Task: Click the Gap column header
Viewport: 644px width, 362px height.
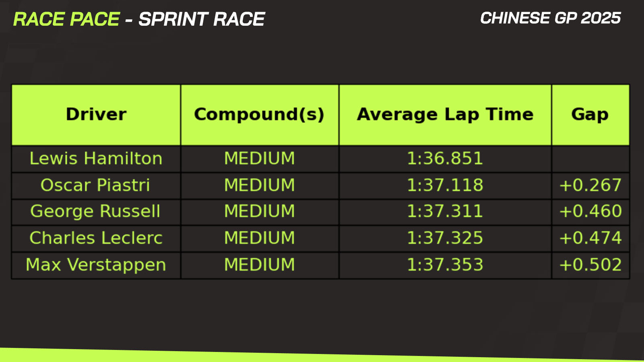Action: point(590,115)
